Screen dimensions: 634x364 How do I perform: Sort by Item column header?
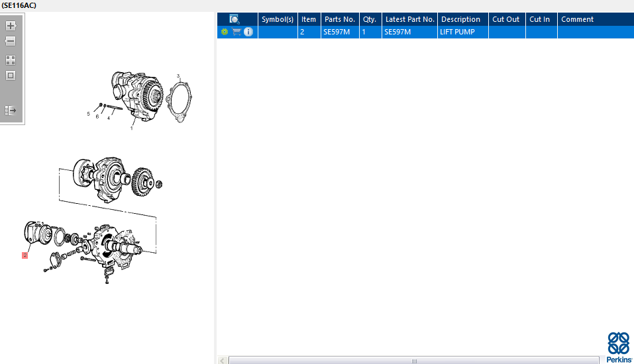click(309, 19)
